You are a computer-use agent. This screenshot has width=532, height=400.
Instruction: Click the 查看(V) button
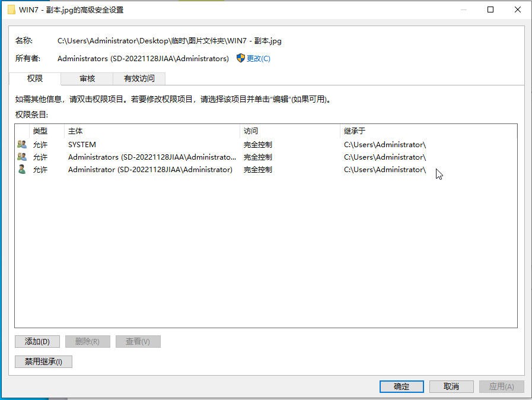coord(138,341)
